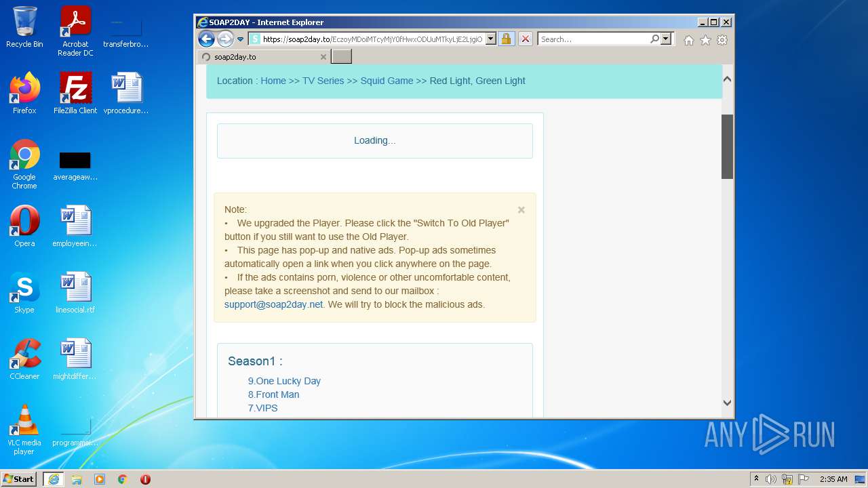Click the scrollbar up arrow
Viewport: 868px width, 488px height.
[727, 79]
